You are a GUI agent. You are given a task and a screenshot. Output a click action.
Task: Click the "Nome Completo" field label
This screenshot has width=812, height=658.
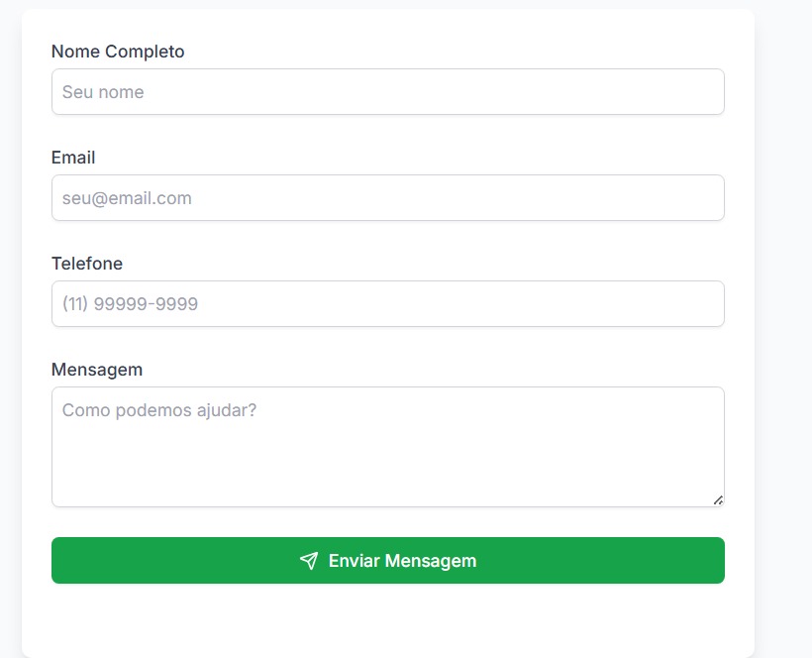[117, 52]
